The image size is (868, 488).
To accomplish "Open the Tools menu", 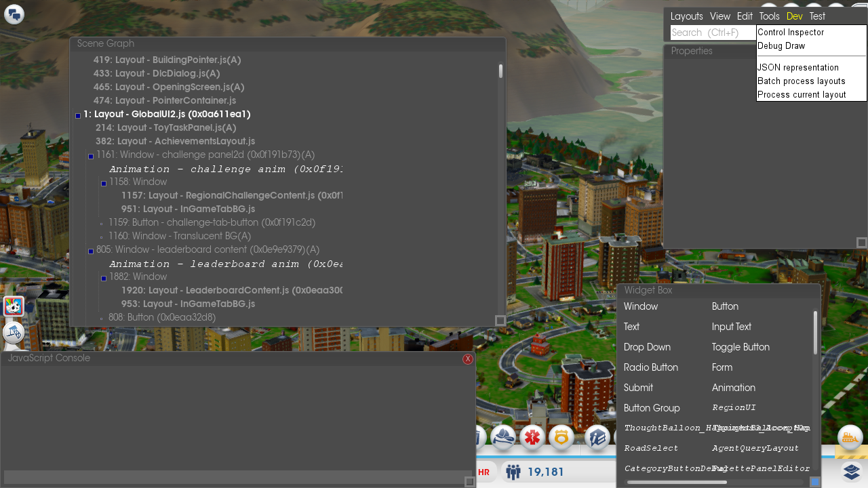I will point(770,16).
